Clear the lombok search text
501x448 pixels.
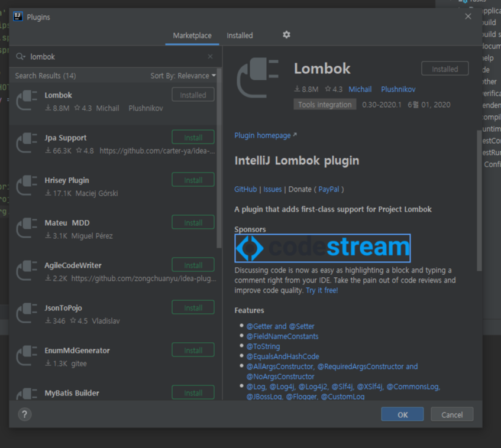point(210,57)
